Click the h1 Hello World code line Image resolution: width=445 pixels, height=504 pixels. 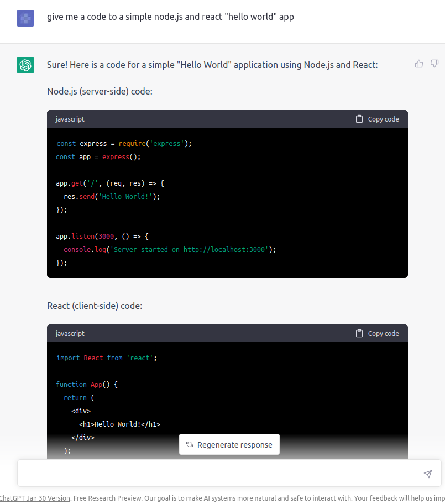[x=119, y=424]
